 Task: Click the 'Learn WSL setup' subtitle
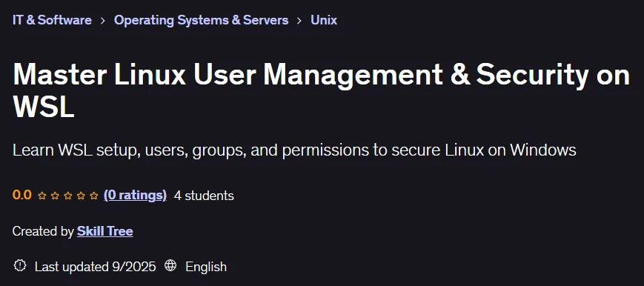pyautogui.click(x=294, y=150)
